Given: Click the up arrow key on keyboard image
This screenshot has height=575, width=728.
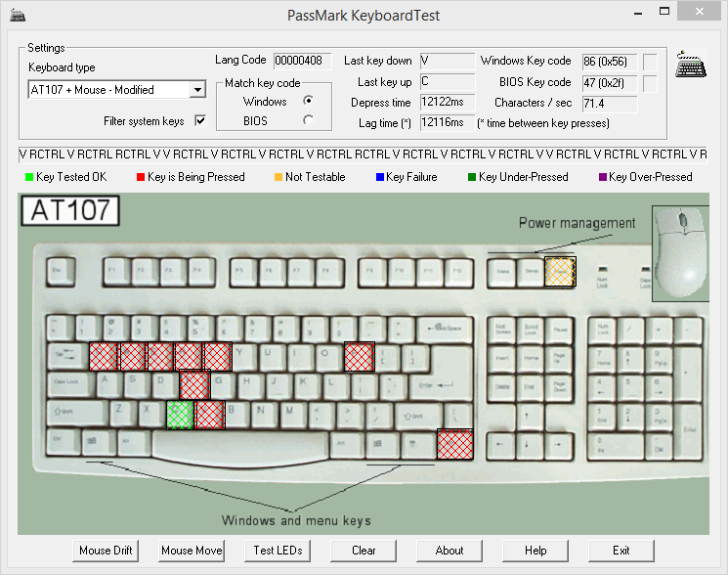Looking at the screenshot, I should tap(530, 417).
